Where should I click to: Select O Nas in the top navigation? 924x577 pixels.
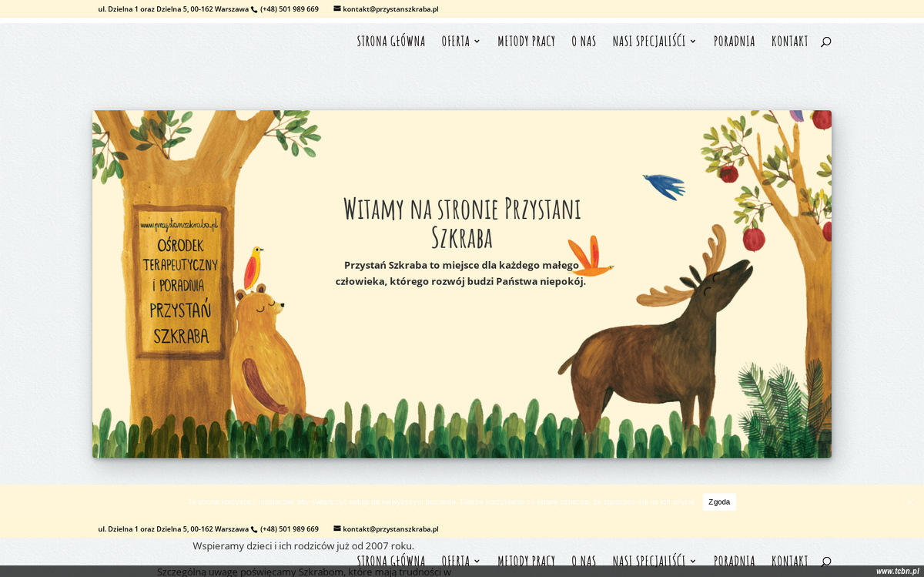pyautogui.click(x=584, y=42)
